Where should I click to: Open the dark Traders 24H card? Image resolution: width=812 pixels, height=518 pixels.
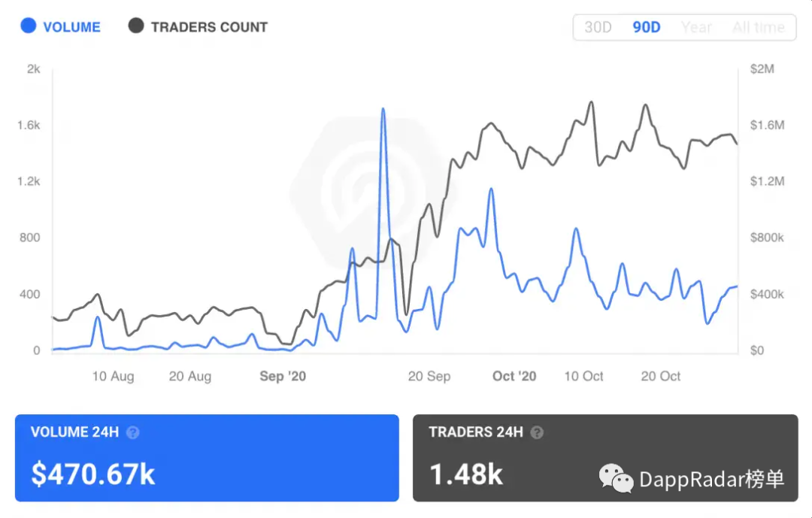pos(605,458)
